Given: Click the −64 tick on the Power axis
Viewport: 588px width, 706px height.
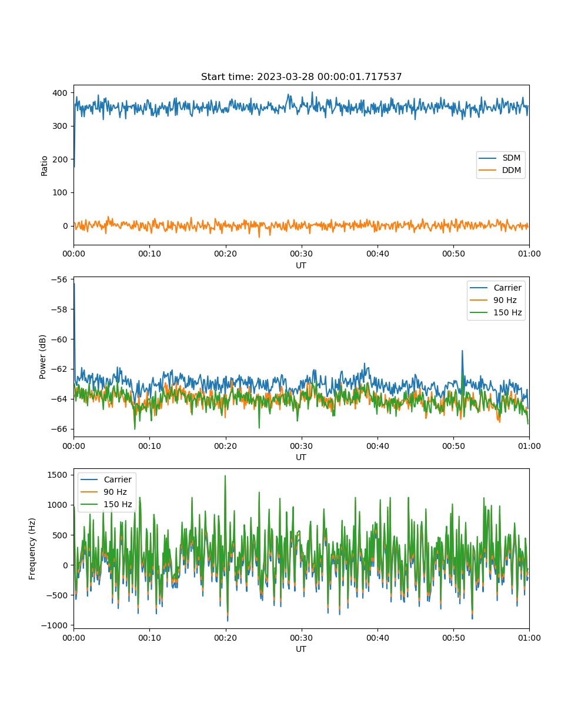Looking at the screenshot, I should (61, 399).
